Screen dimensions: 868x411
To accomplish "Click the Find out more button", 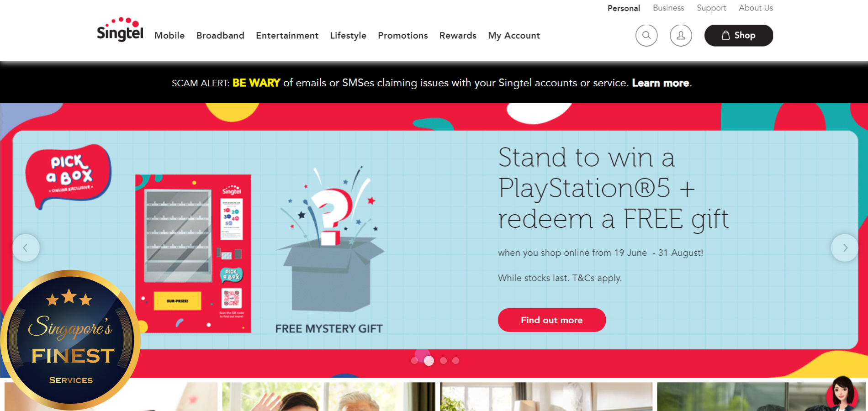I will [552, 320].
